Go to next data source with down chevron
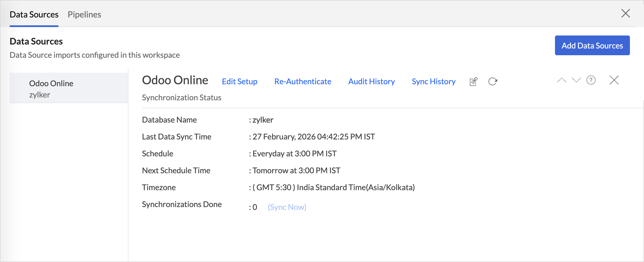The width and height of the screenshot is (644, 262). (576, 80)
